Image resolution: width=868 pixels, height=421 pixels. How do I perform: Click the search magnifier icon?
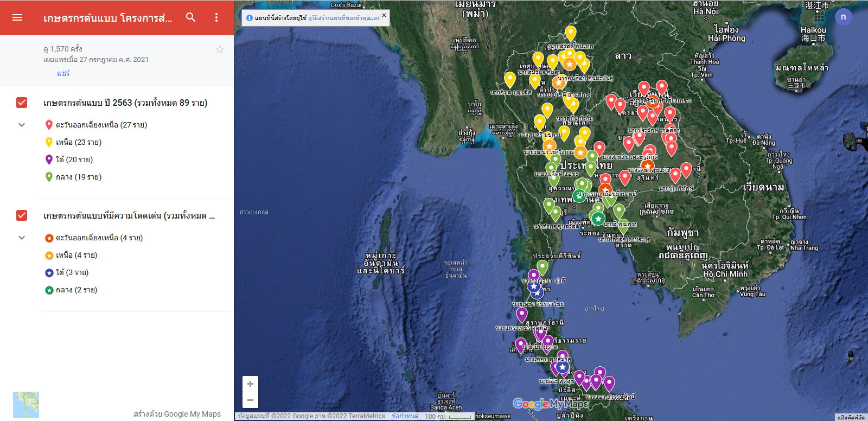[x=191, y=17]
